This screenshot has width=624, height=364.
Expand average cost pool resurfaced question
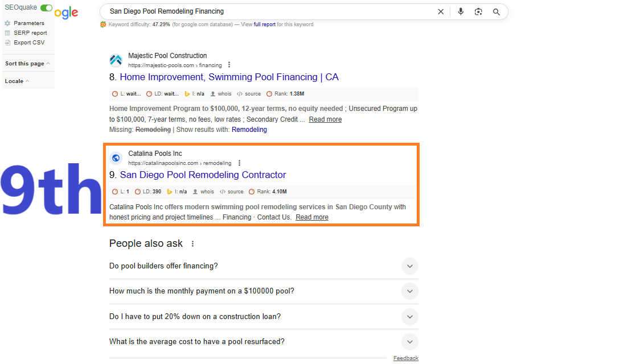click(264, 342)
